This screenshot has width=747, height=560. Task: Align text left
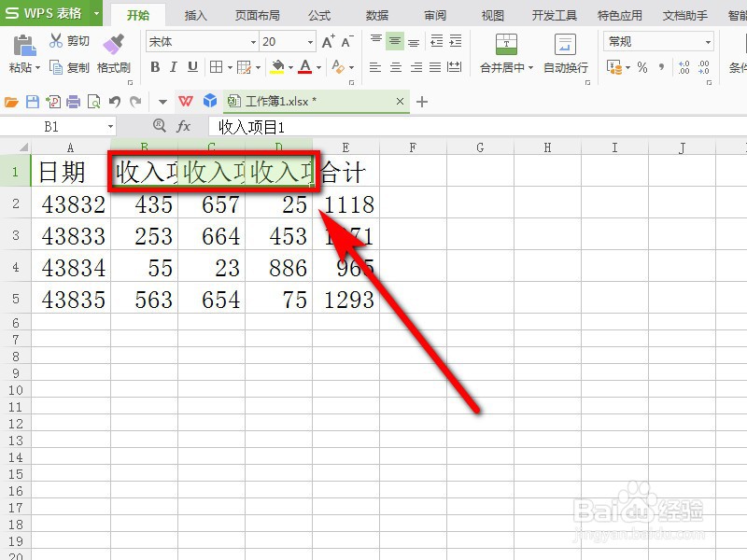375,67
